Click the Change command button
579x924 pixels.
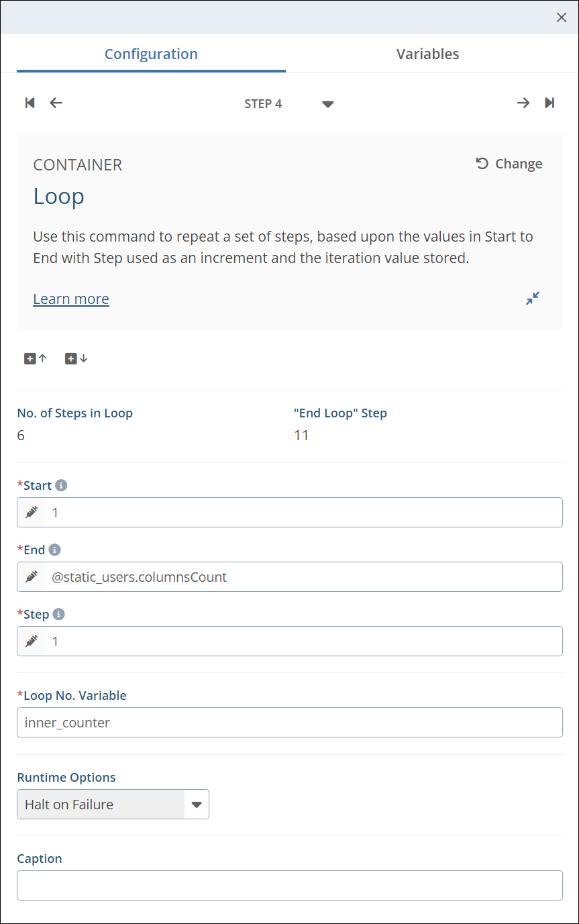click(509, 164)
